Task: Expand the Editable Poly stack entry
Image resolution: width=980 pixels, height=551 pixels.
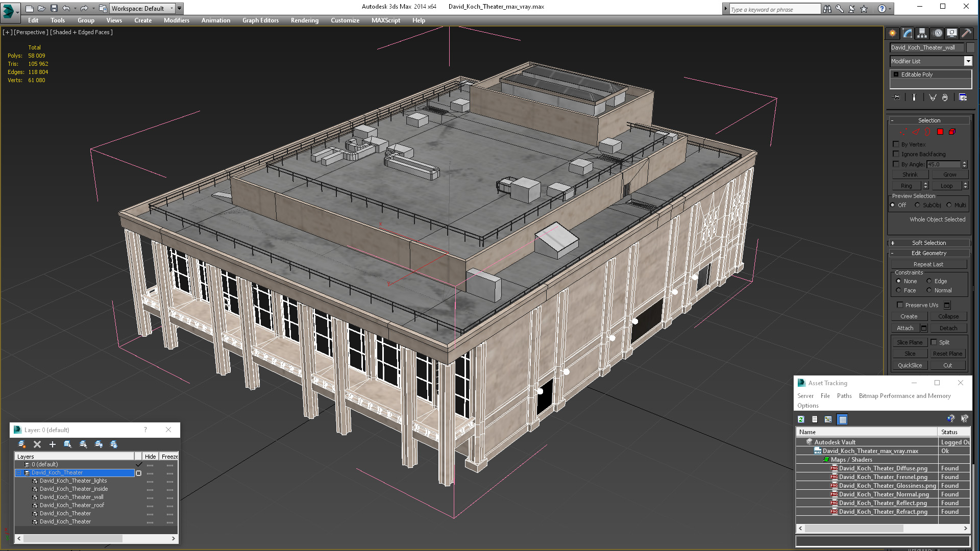Action: point(896,74)
